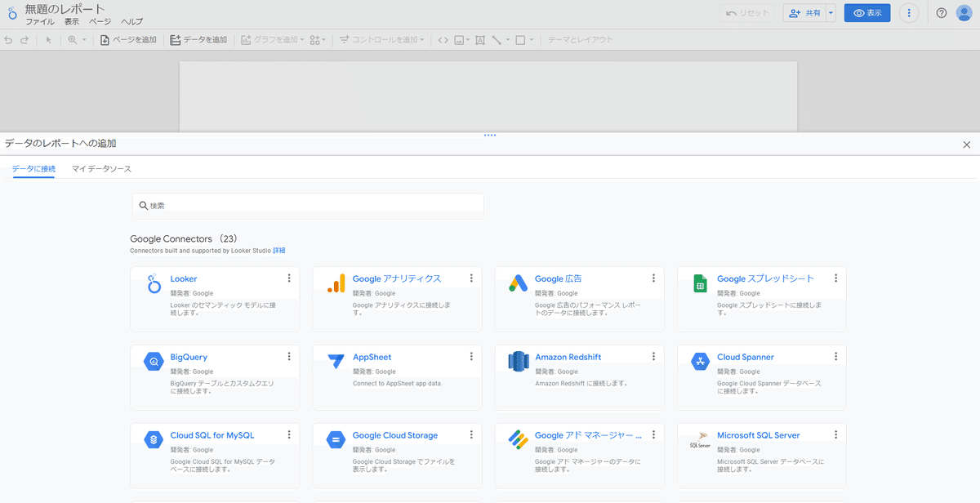Image resolution: width=980 pixels, height=503 pixels.
Task: Open the 詳細 link under Google Connectors
Action: [x=279, y=251]
